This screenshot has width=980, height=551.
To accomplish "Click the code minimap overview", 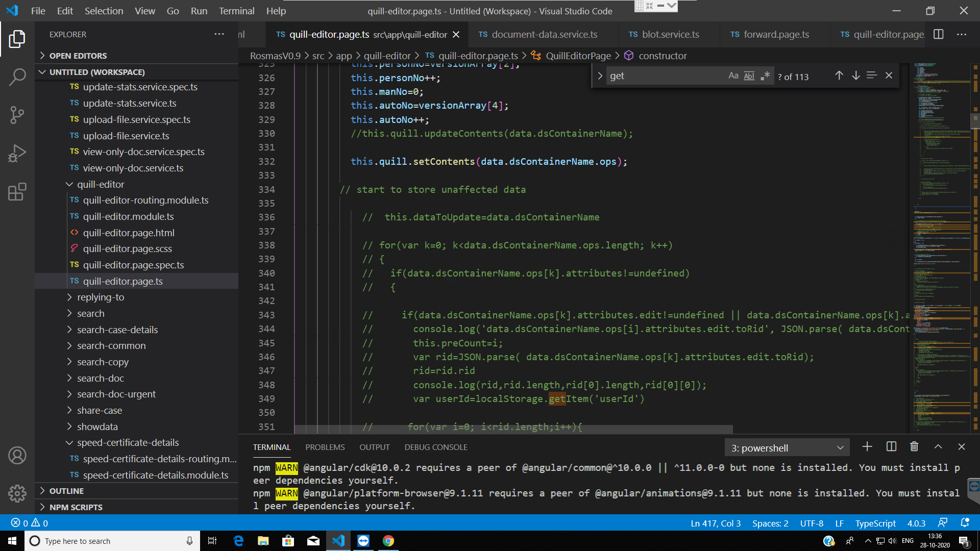I will click(x=941, y=247).
